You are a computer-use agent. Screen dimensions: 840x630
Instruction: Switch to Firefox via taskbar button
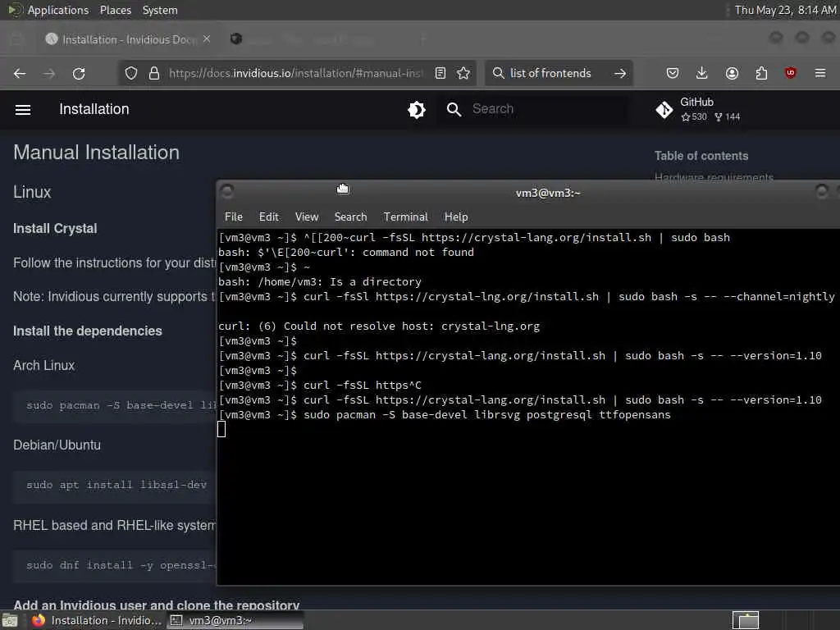[x=97, y=620]
